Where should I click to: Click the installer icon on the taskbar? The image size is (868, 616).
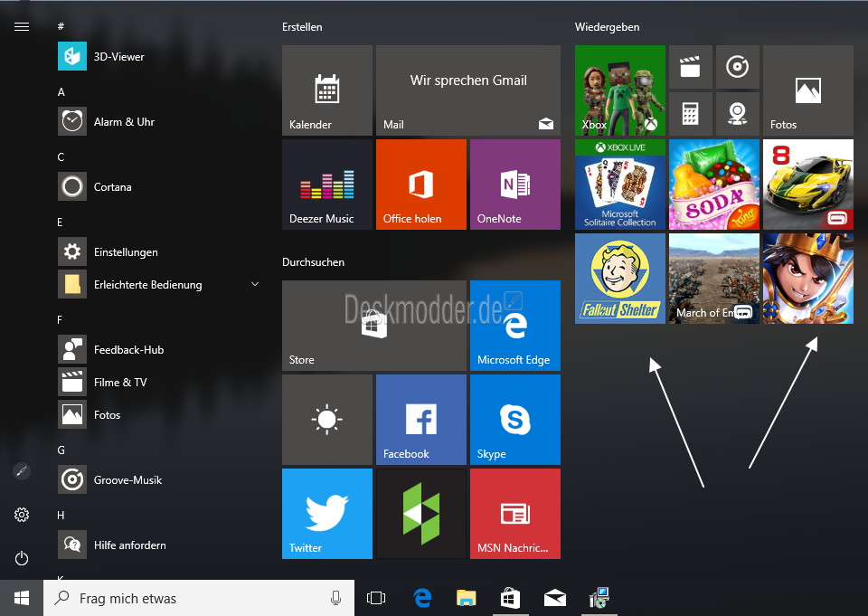point(599,598)
